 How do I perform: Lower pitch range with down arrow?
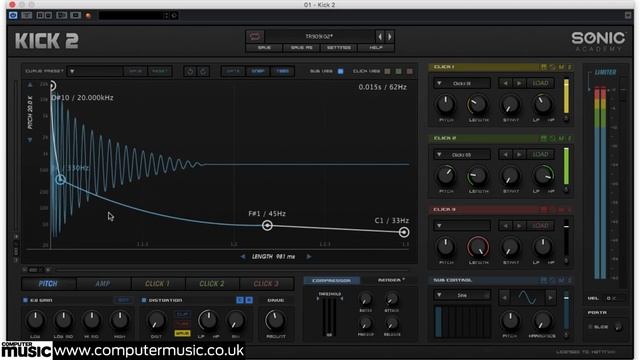[30, 140]
